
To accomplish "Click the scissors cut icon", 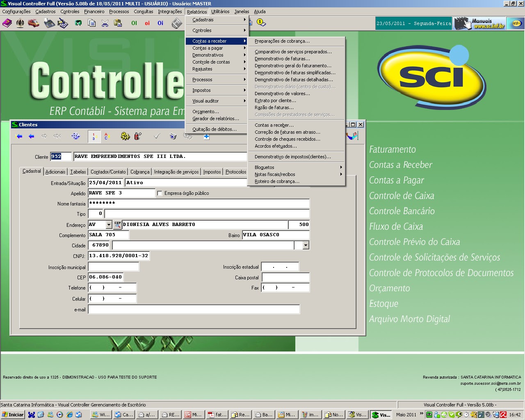I will click(104, 24).
